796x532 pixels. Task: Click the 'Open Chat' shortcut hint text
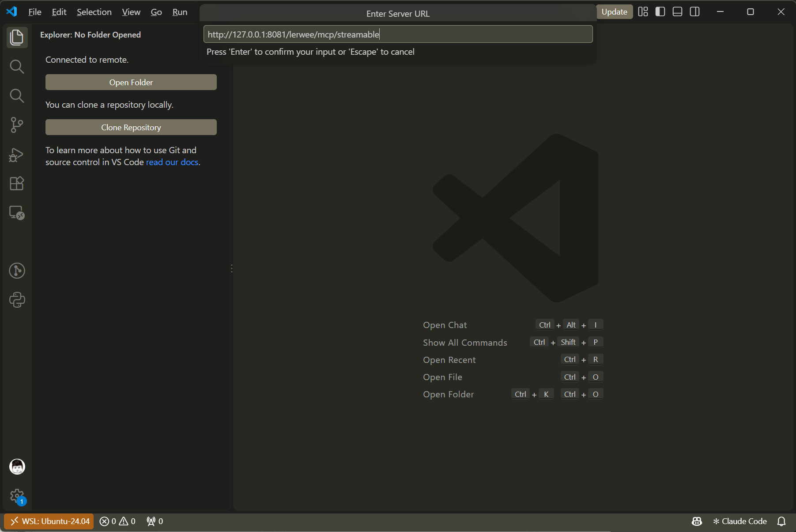(x=445, y=325)
